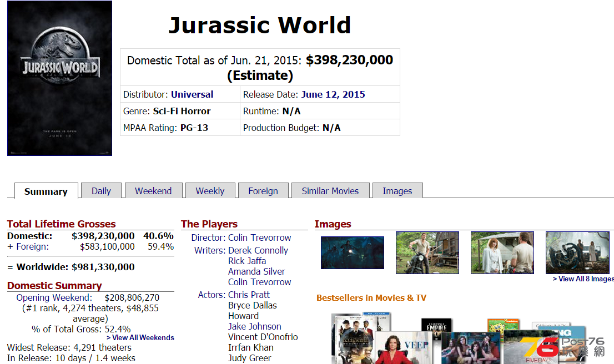The height and width of the screenshot is (364, 614).
Task: Click the In Release 10 days text
Action: (x=71, y=358)
